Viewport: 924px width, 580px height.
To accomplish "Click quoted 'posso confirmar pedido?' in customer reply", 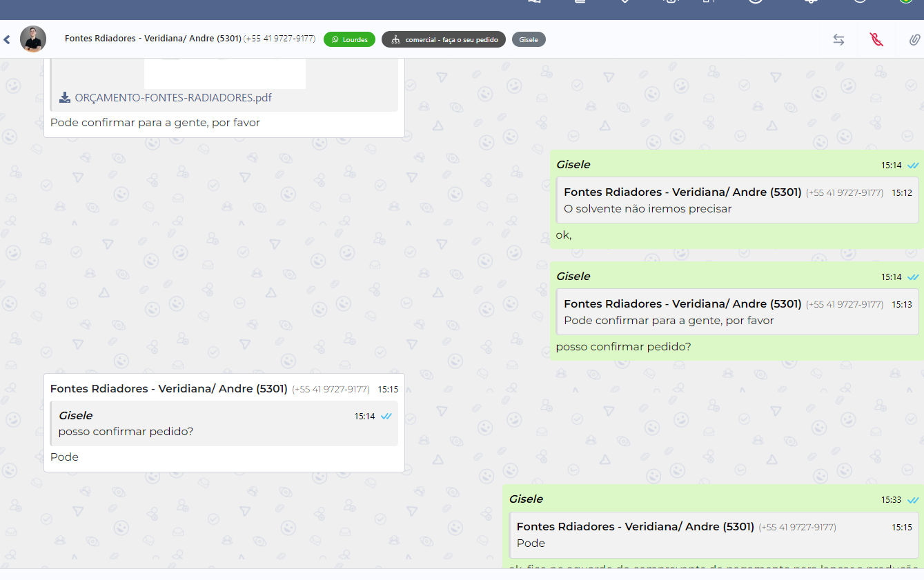I will 224,423.
